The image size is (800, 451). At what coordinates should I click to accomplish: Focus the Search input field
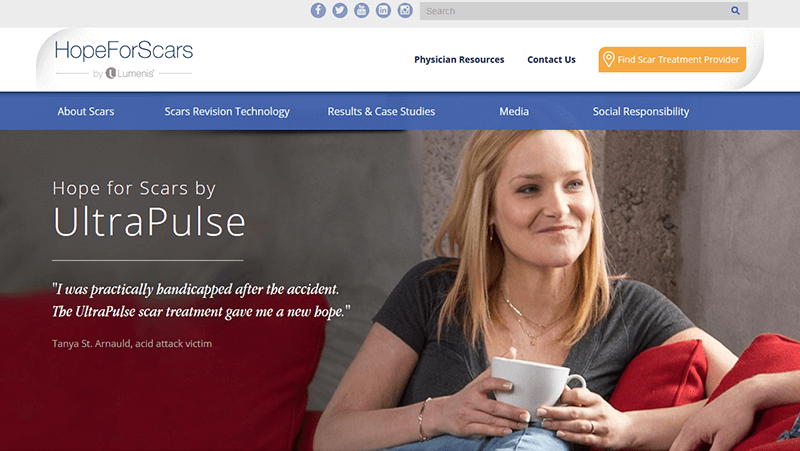tap(584, 11)
